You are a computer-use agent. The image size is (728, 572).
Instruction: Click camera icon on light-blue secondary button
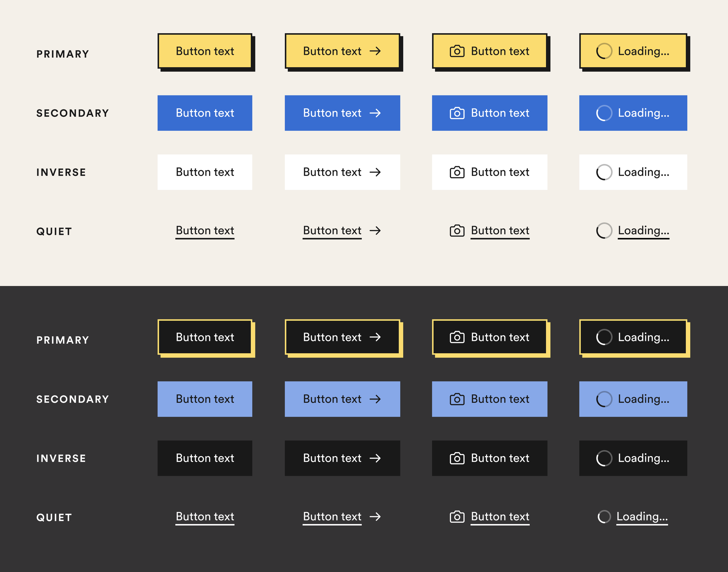tap(457, 399)
